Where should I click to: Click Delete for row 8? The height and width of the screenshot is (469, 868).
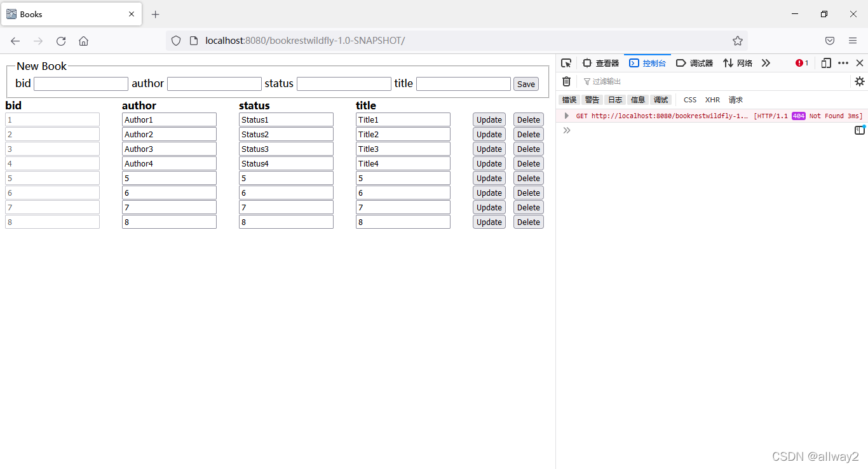tap(529, 222)
